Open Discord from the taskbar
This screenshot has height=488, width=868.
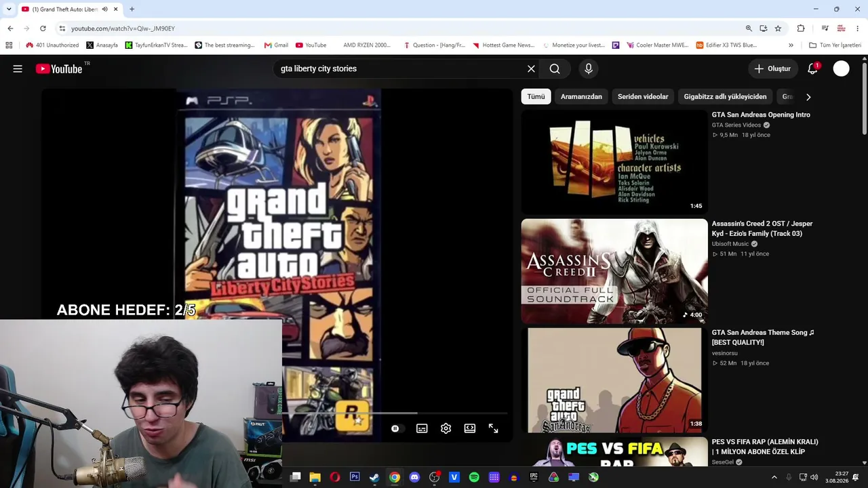pyautogui.click(x=414, y=477)
